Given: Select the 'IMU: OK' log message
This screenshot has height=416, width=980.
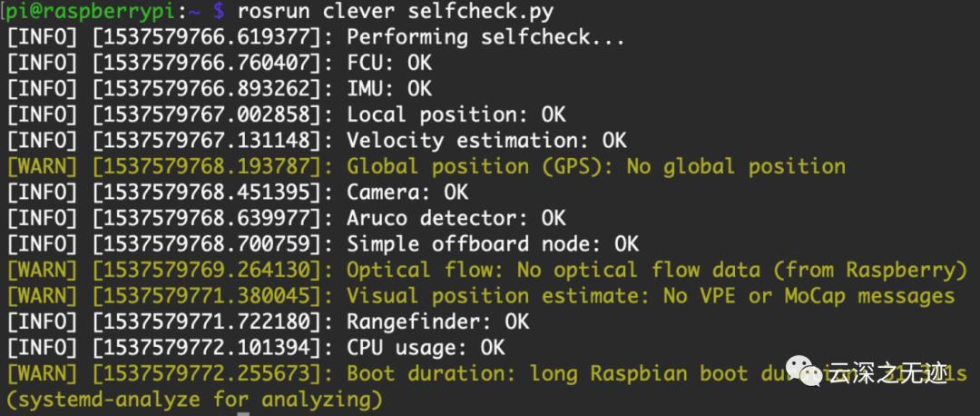Looking at the screenshot, I should pos(389,89).
